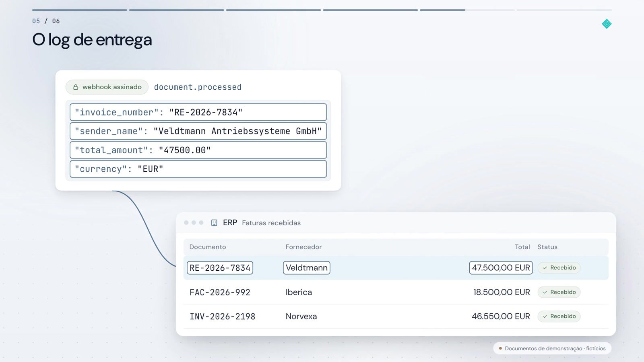644x362 pixels.
Task: Select total cell '46.550,00 EUR'
Action: [x=501, y=317]
